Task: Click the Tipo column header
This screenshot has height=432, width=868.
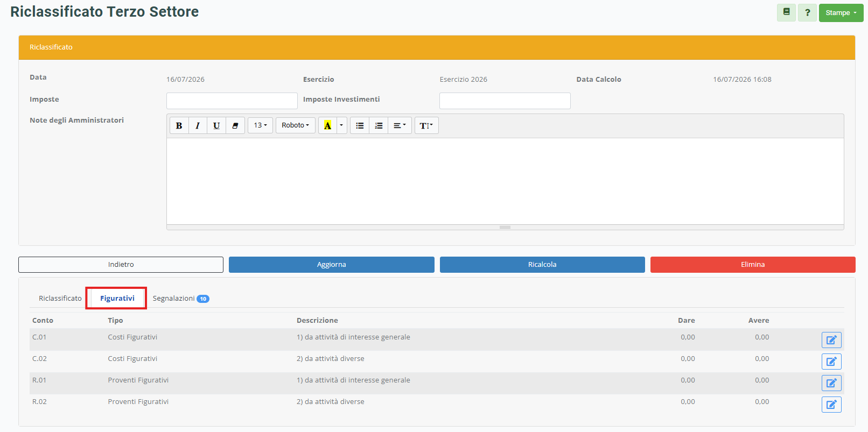Action: [x=115, y=321]
